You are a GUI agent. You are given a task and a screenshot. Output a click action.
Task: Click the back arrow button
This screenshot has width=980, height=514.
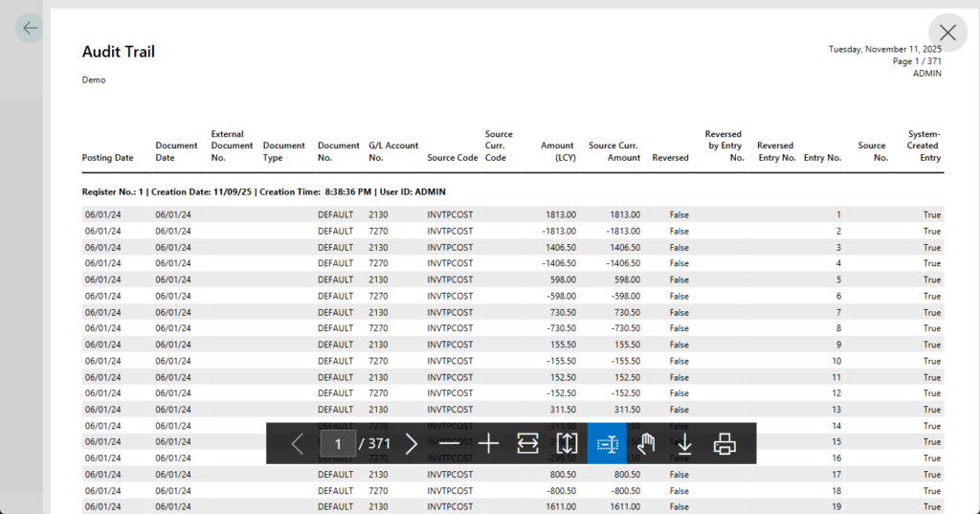[31, 28]
